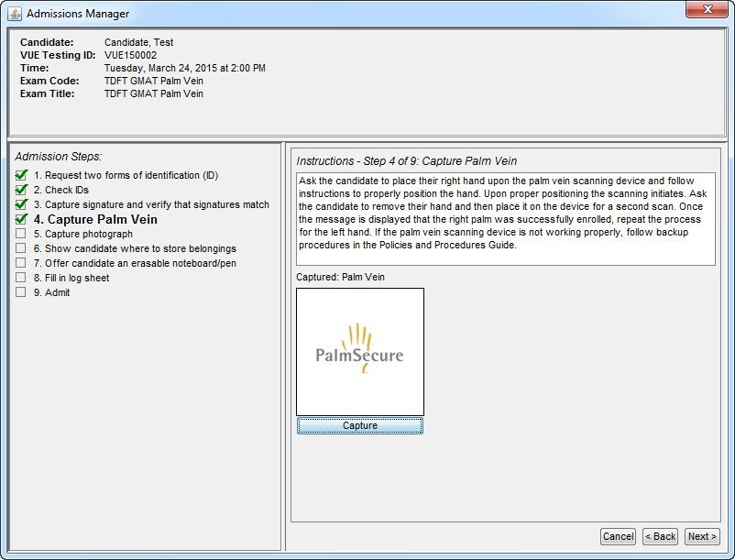Toggle the Capture signature step checkbox

[21, 203]
